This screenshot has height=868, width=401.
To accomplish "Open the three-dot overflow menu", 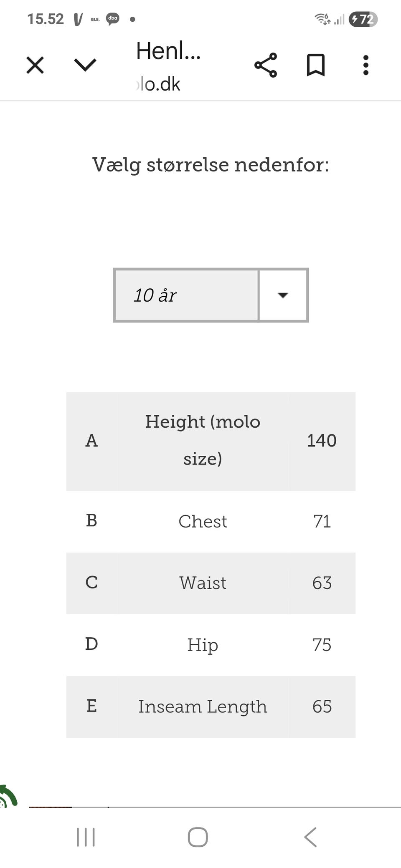I will pyautogui.click(x=366, y=65).
